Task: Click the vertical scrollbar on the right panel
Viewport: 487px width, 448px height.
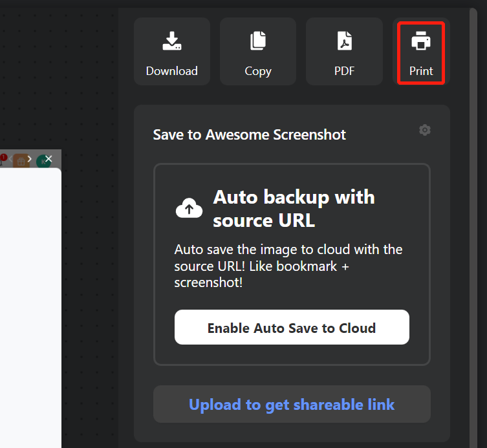Action: 473,228
